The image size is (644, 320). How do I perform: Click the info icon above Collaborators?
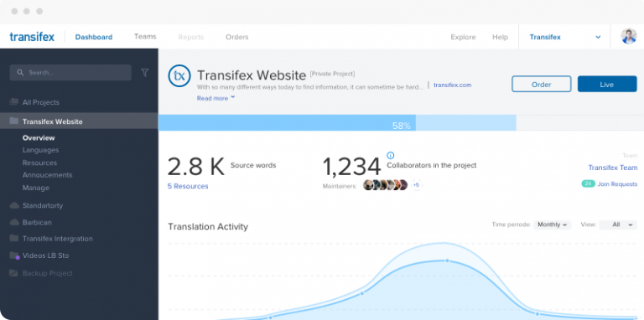coord(391,155)
